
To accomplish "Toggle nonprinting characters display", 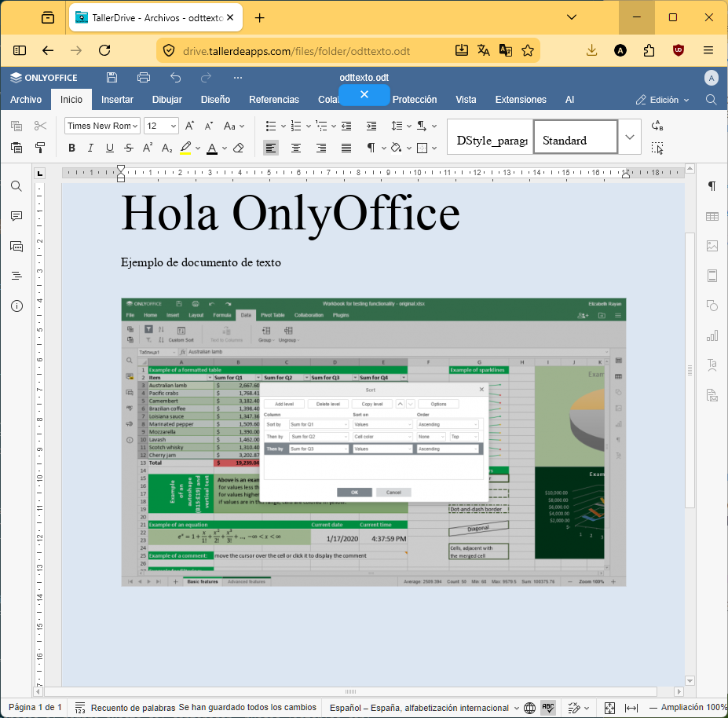I will click(x=371, y=147).
